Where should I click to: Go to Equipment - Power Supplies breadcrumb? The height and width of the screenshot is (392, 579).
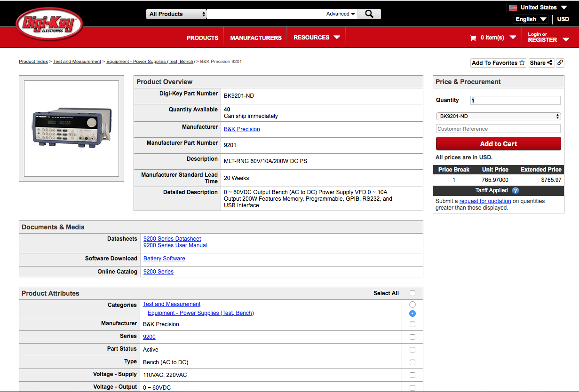tap(151, 62)
